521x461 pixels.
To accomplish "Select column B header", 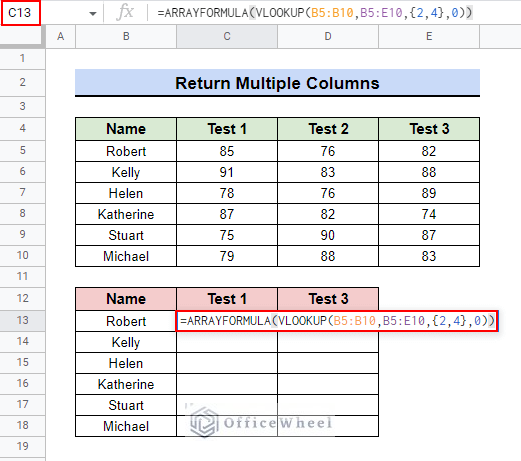I will click(x=126, y=36).
